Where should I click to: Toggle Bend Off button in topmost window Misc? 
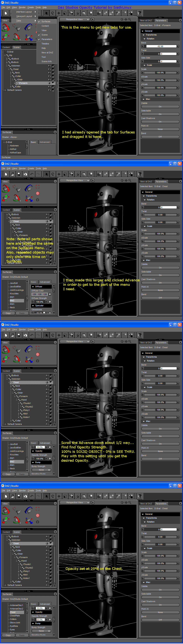(x=160, y=137)
